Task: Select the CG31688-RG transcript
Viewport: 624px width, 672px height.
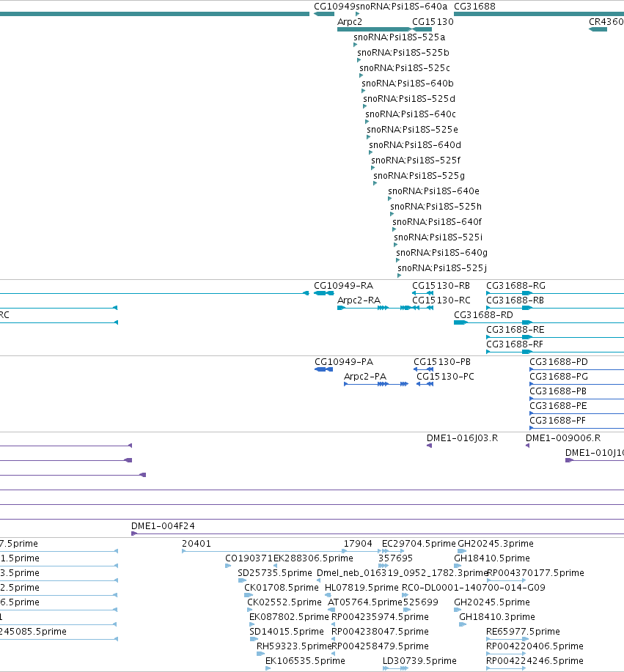Action: (x=555, y=293)
